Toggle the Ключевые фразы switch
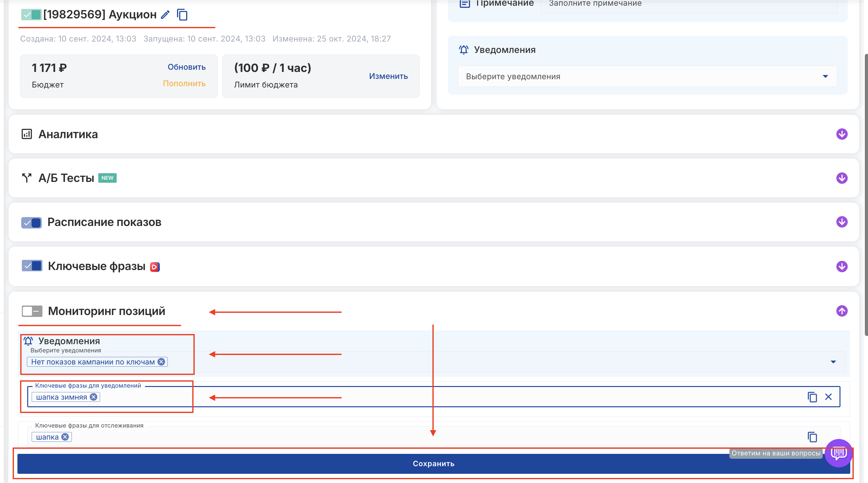Image resolution: width=868 pixels, height=483 pixels. pos(32,266)
